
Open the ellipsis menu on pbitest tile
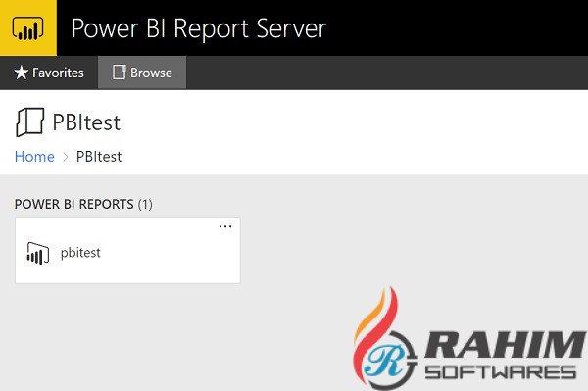[x=225, y=226]
